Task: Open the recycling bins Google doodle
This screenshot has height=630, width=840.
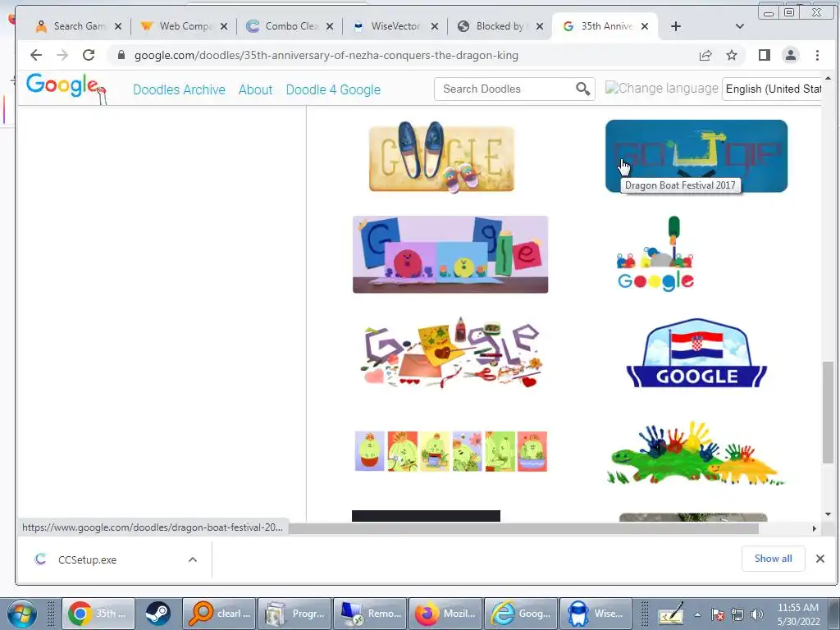Action: [x=655, y=254]
